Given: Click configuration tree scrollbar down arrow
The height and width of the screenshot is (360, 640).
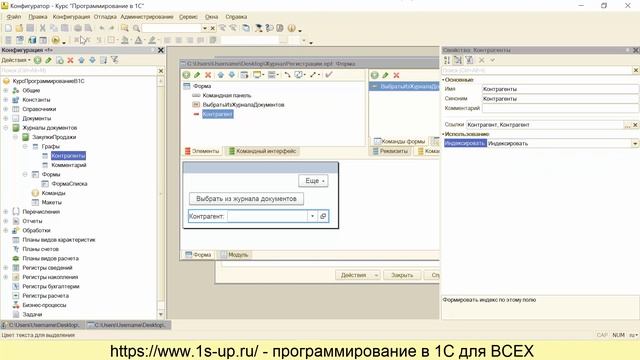Looking at the screenshot, I should click(160, 314).
